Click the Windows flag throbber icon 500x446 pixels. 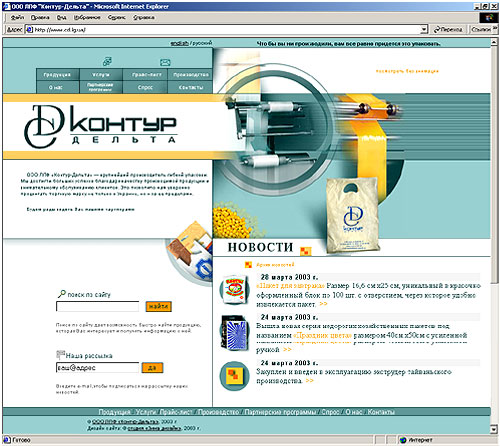tap(489, 18)
